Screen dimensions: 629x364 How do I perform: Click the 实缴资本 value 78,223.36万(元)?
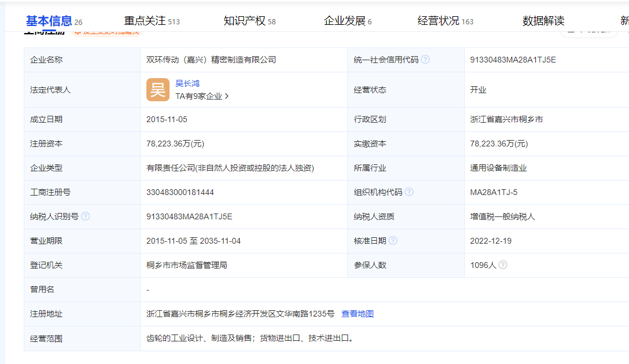499,144
